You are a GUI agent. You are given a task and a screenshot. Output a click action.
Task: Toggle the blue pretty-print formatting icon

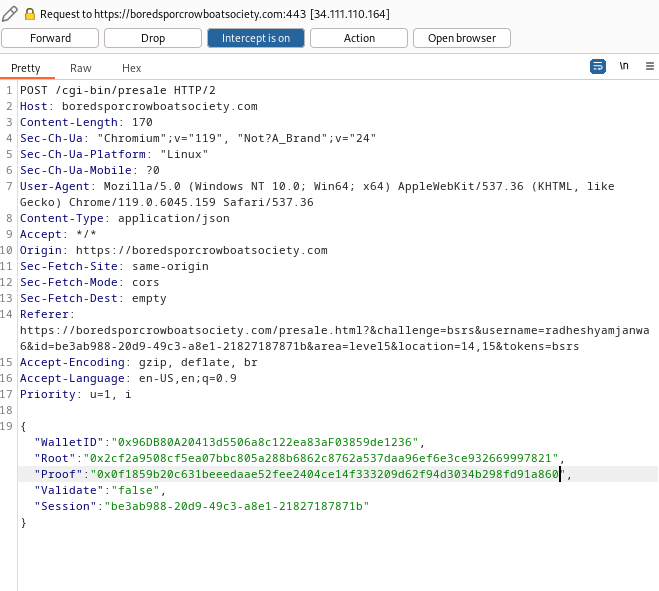click(598, 66)
